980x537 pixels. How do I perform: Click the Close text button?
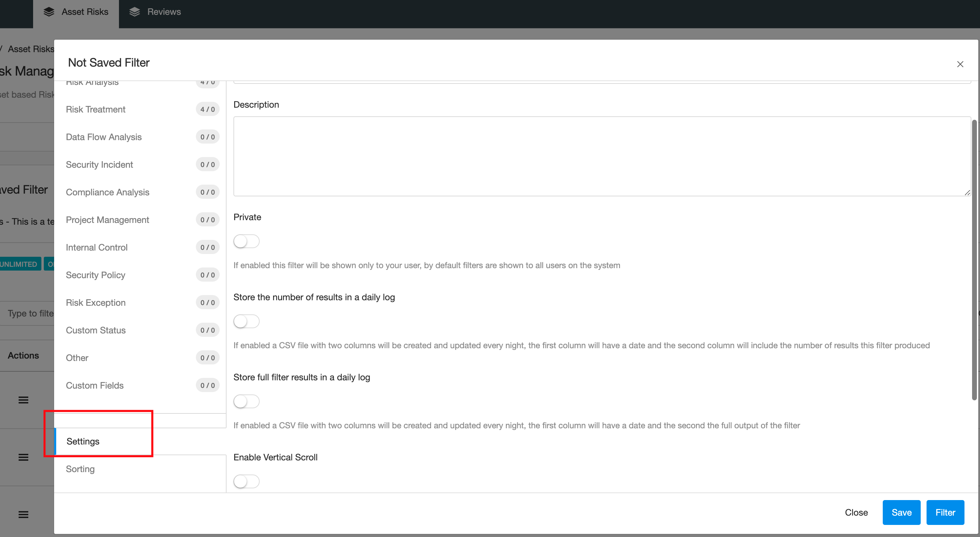point(856,512)
